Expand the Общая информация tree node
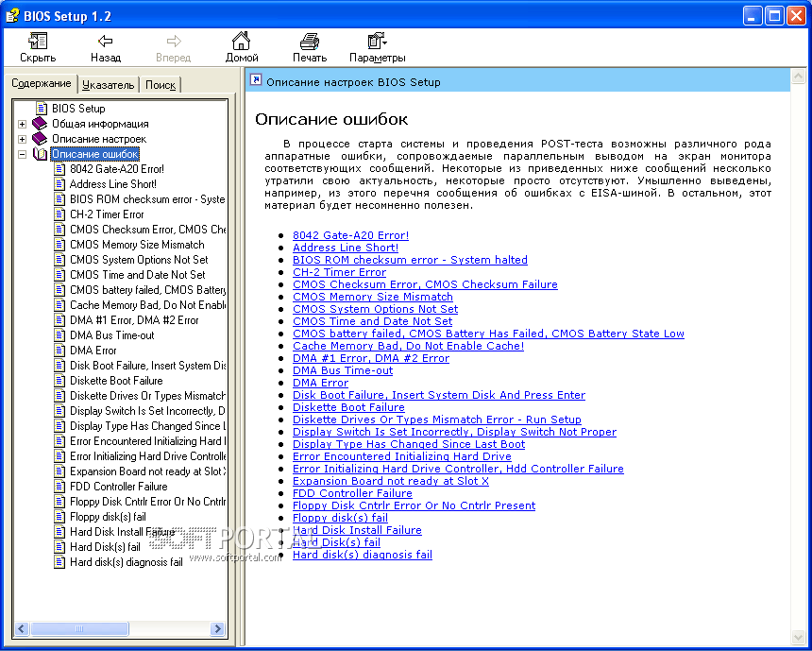812x651 pixels. point(22,124)
